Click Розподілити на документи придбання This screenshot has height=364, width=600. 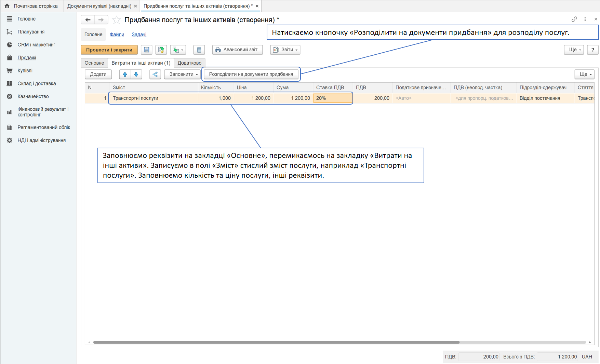251,74
